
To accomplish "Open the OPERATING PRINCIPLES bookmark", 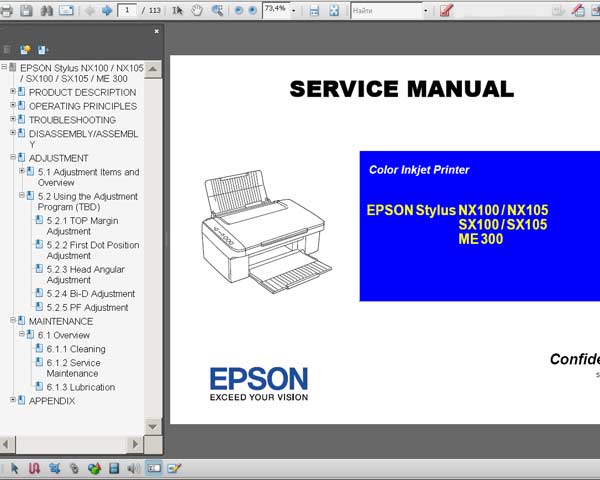I will [x=83, y=106].
